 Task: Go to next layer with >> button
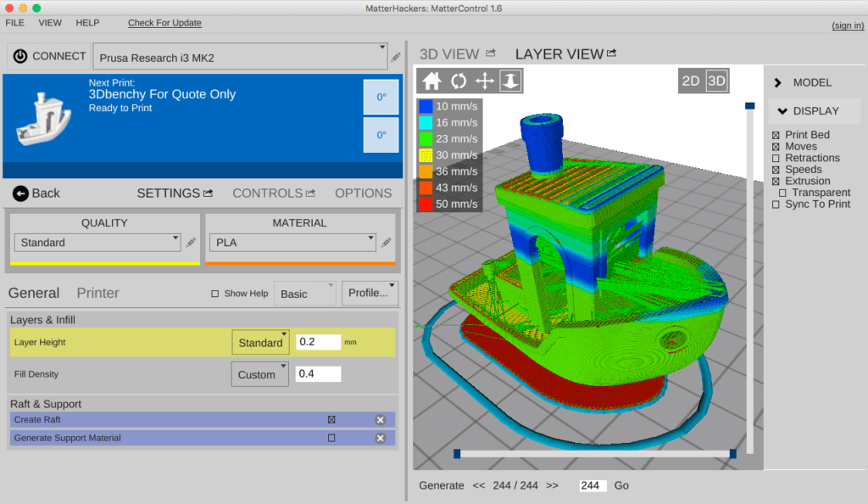coord(552,485)
